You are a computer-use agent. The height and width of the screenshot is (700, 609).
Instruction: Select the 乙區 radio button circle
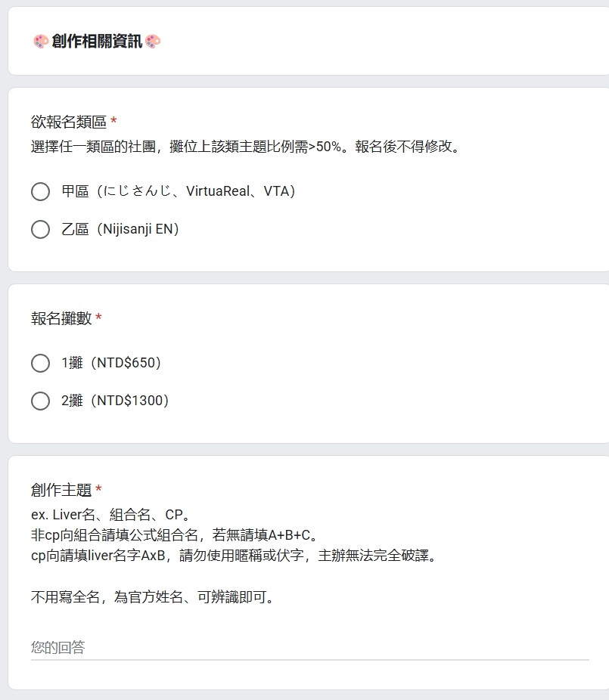click(x=41, y=230)
